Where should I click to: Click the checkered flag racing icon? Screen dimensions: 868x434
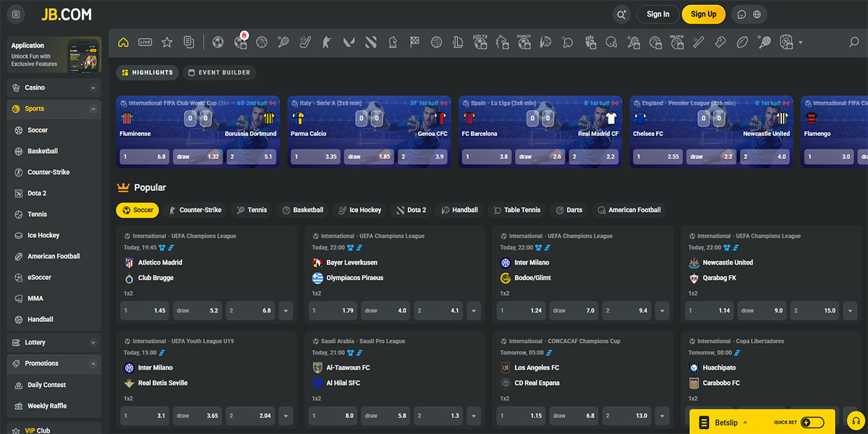coord(414,43)
